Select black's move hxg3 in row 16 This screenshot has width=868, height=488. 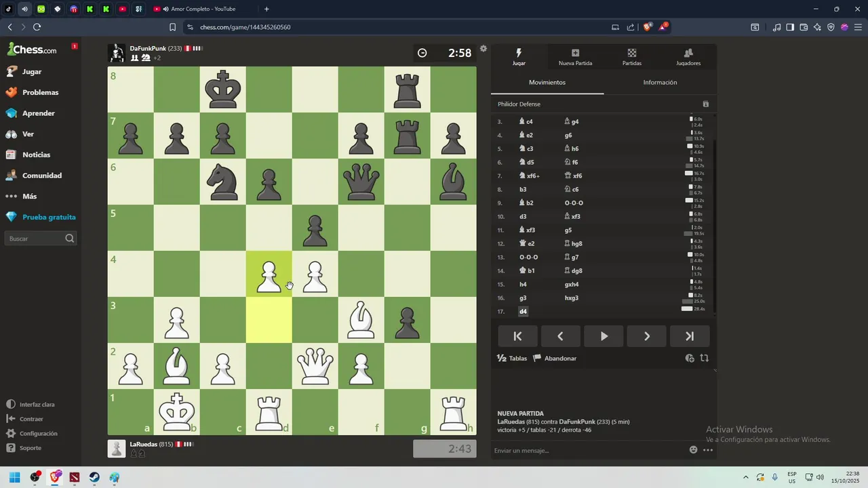(x=572, y=298)
